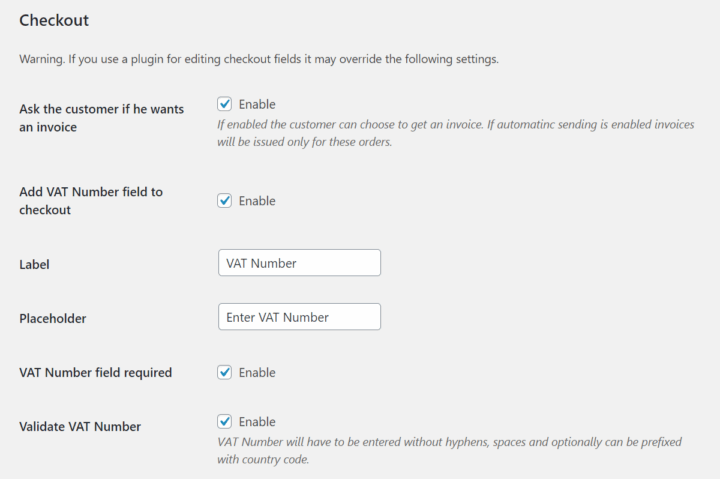Click 'Enable' text for Validate VAT Number
The image size is (720, 479).
pyautogui.click(x=257, y=421)
